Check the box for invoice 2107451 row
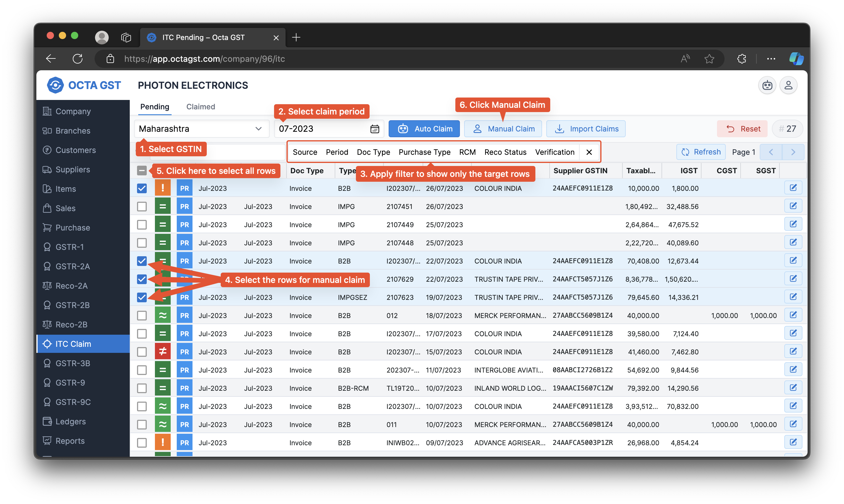844x504 pixels. pos(142,207)
